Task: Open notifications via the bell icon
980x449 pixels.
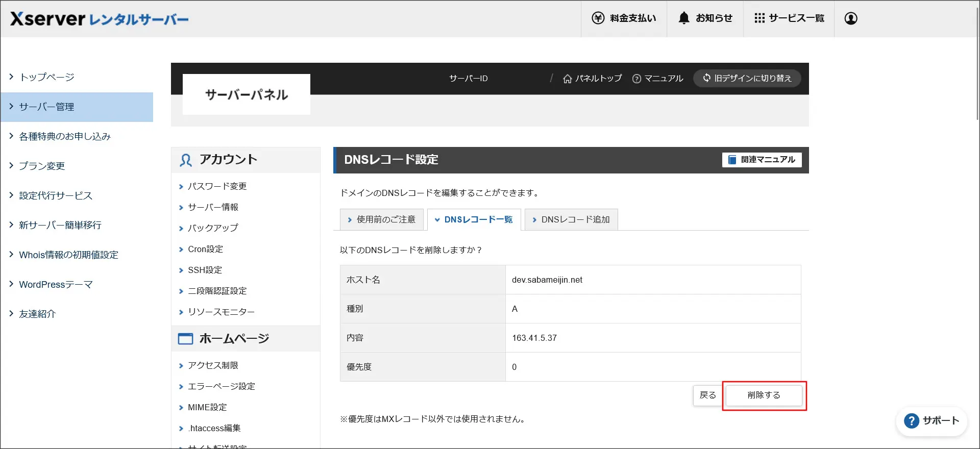Action: coord(684,18)
